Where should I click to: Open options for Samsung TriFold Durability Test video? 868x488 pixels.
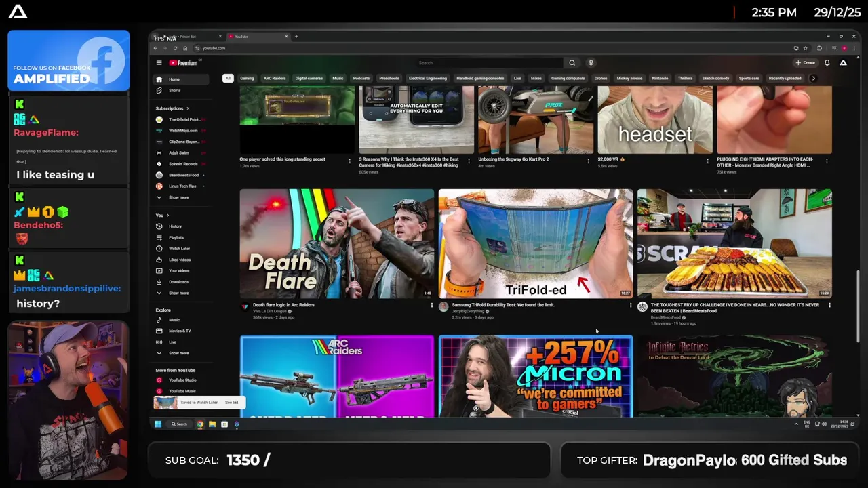point(631,306)
